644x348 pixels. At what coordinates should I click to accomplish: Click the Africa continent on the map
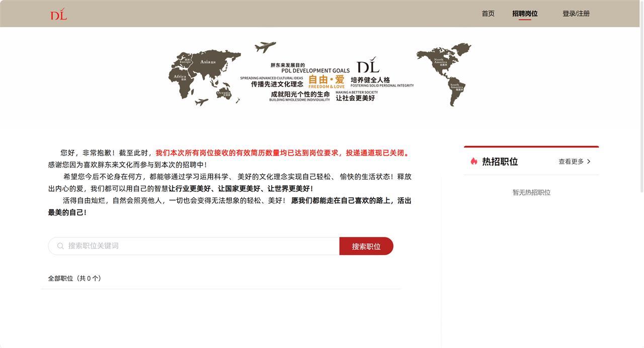tap(180, 77)
